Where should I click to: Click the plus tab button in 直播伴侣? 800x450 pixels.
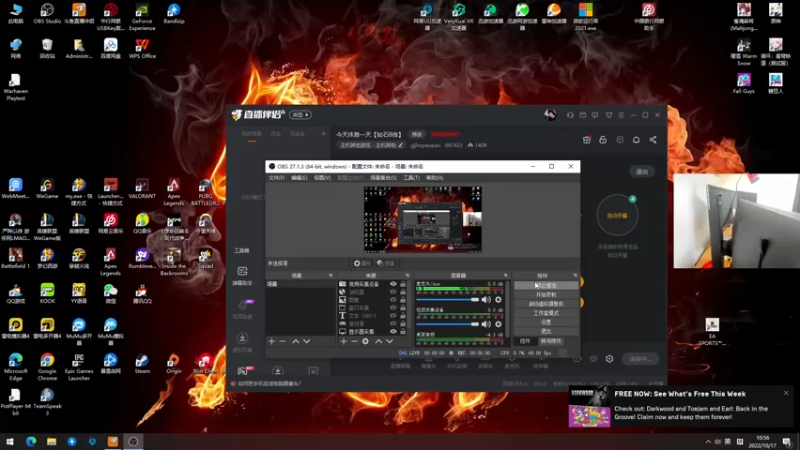(x=323, y=134)
